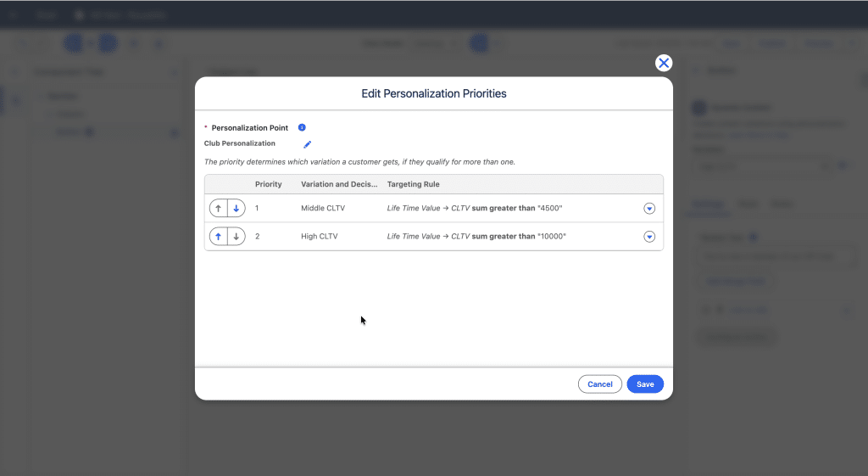Raise High CLTV priority with up arrow

coord(218,237)
